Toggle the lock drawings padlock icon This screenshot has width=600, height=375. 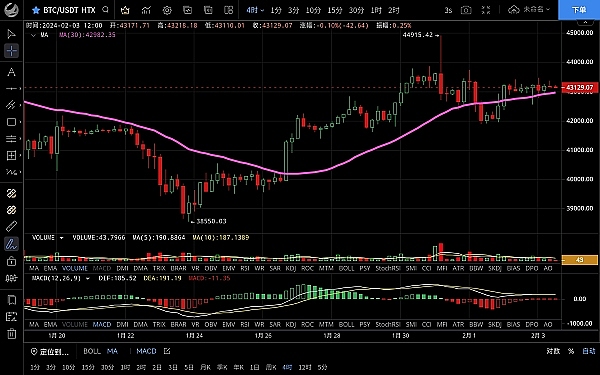(11, 261)
